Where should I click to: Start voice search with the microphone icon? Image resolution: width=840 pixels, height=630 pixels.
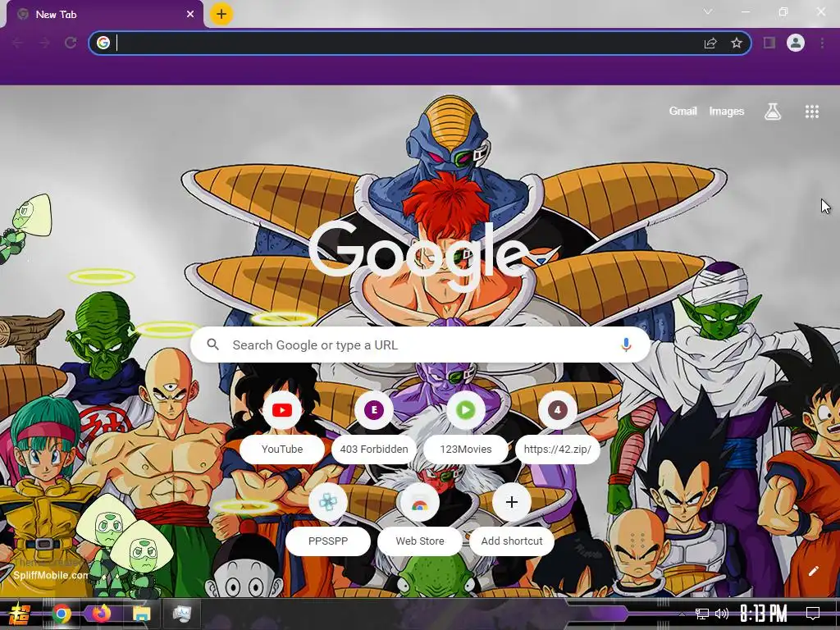point(626,345)
